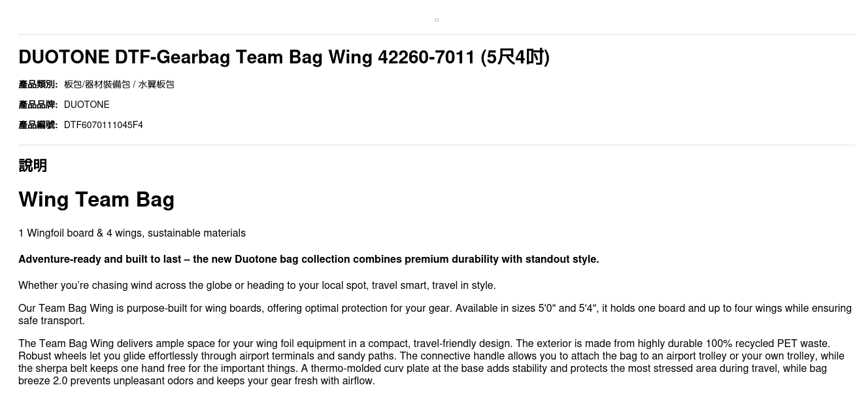
Task: Click the "Whether you're chasing wind" paragraph
Action: pos(257,286)
